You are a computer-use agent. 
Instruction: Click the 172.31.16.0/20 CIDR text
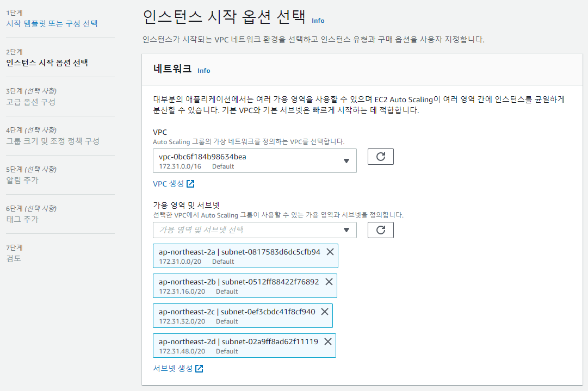(x=182, y=291)
